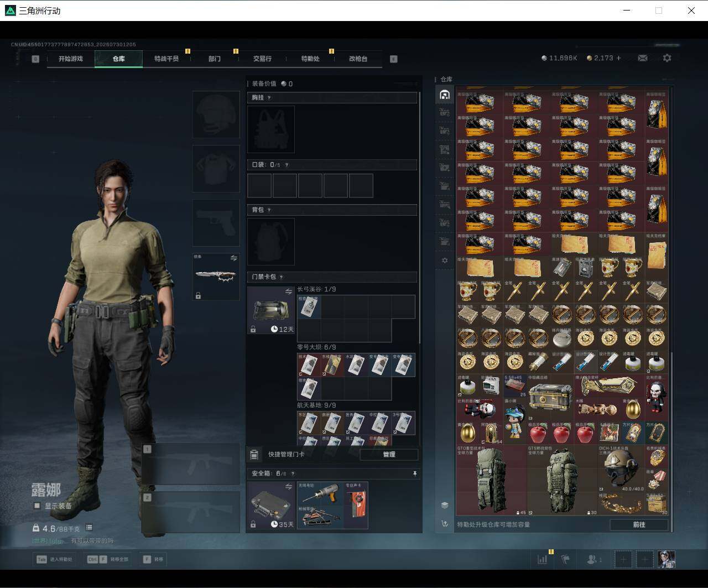
Task: Click swap icon on the keycard bag
Action: pyautogui.click(x=288, y=292)
